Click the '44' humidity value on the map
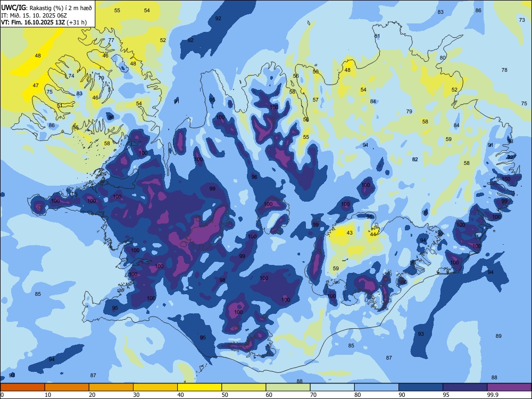This screenshot has width=532, height=399. pyautogui.click(x=373, y=234)
